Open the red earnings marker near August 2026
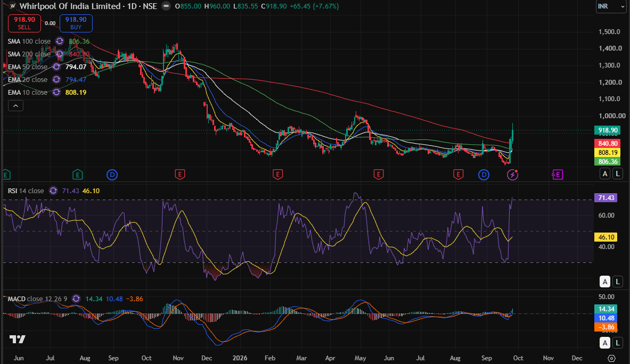 (458, 175)
